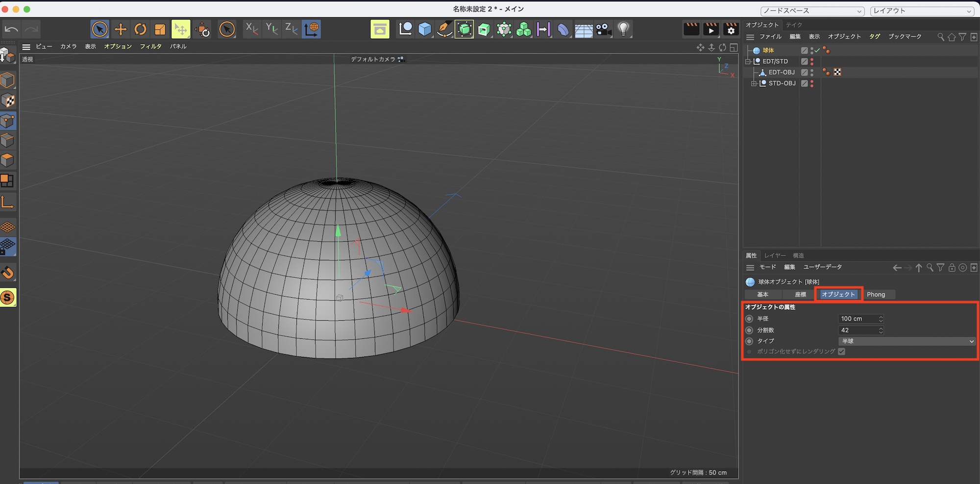The width and height of the screenshot is (980, 484).
Task: Click the 基本 tab button
Action: click(x=762, y=295)
